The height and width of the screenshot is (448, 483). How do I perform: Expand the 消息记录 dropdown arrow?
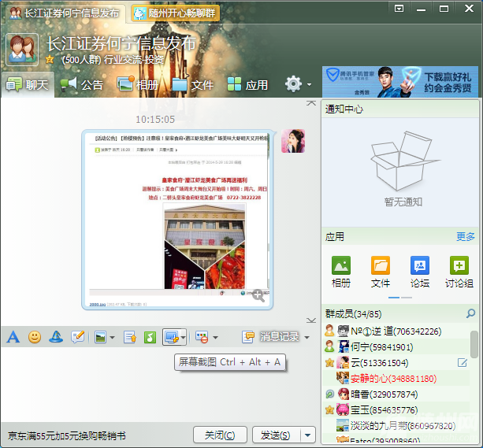(x=307, y=338)
